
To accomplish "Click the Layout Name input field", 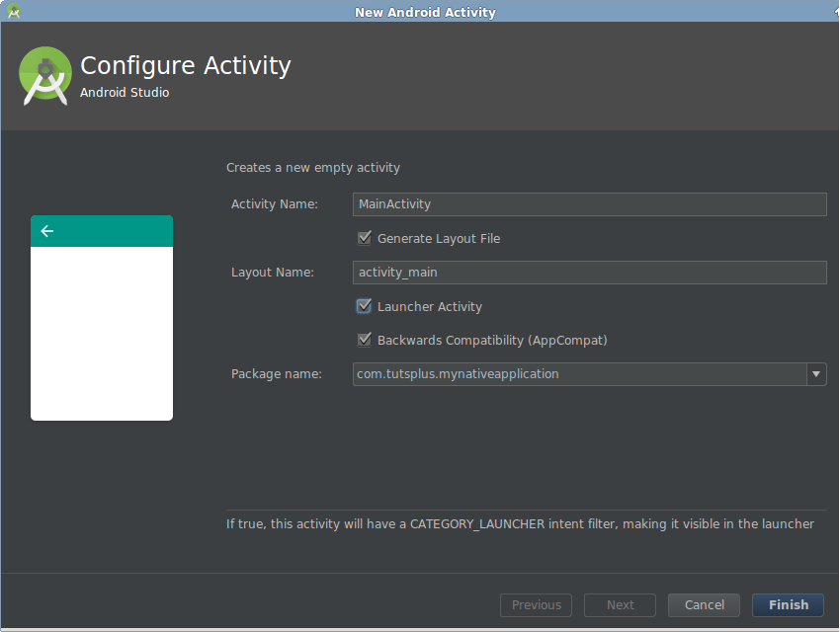I will (589, 273).
